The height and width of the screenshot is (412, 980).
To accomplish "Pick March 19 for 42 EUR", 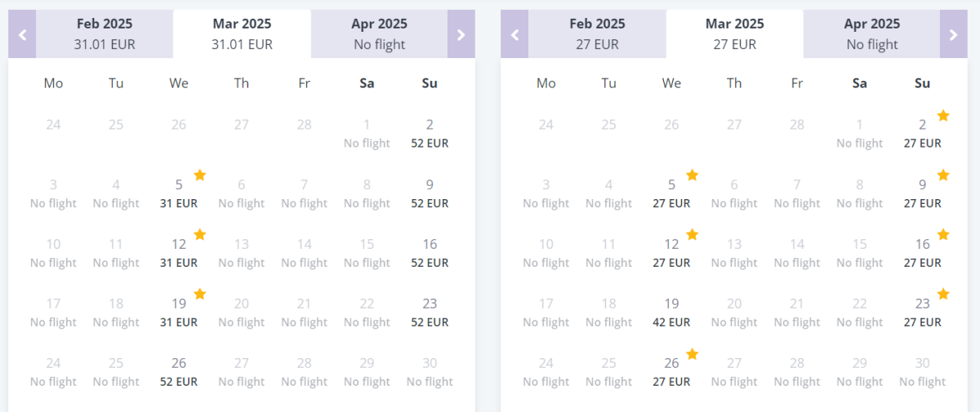I will (671, 312).
